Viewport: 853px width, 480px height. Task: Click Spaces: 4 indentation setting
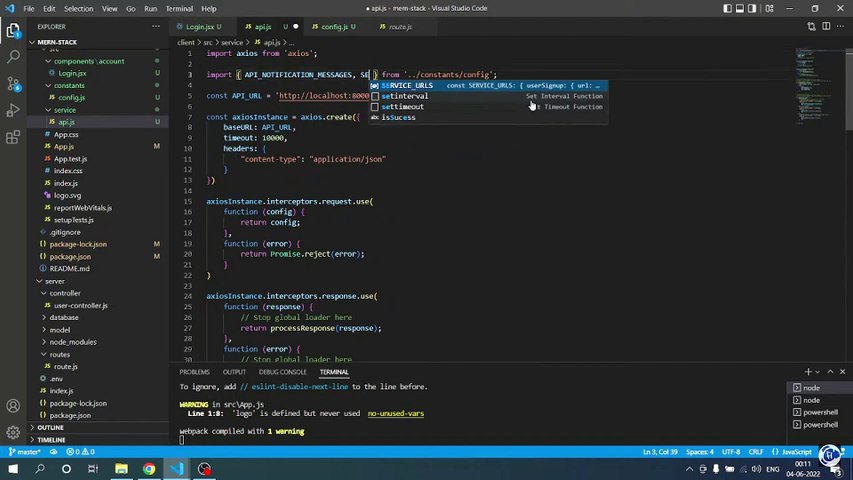[700, 452]
